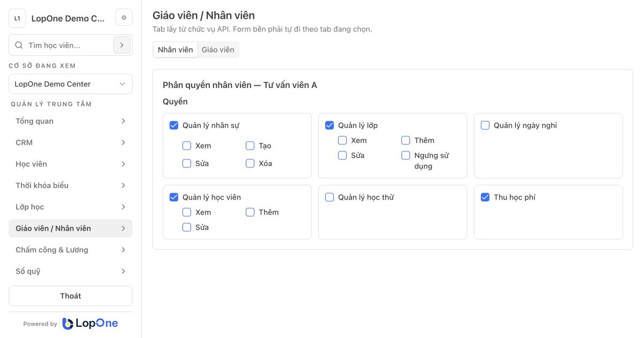Click the search magnifier icon
This screenshot has width=644, height=338.
[19, 46]
